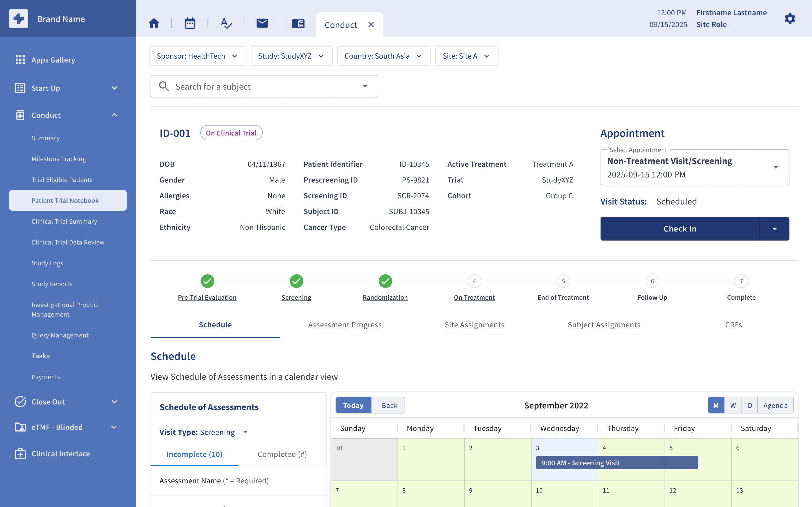Viewport: 812px width, 507px height.
Task: Open Apps Gallery grid icon
Action: 20,60
